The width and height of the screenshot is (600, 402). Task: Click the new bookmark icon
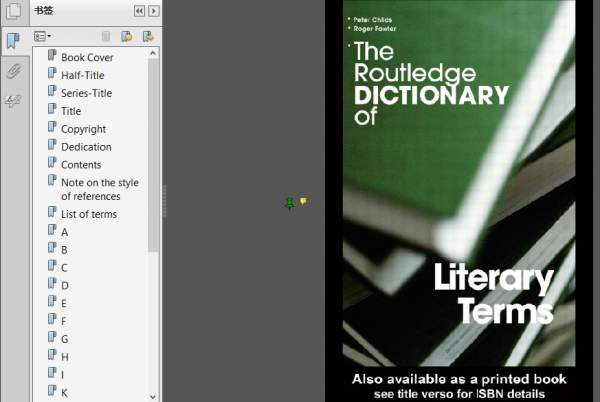pos(127,36)
